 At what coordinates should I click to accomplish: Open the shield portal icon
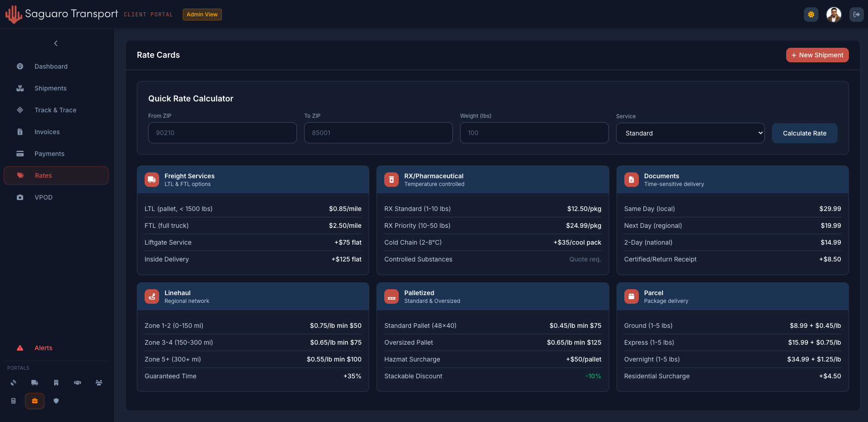click(x=56, y=401)
